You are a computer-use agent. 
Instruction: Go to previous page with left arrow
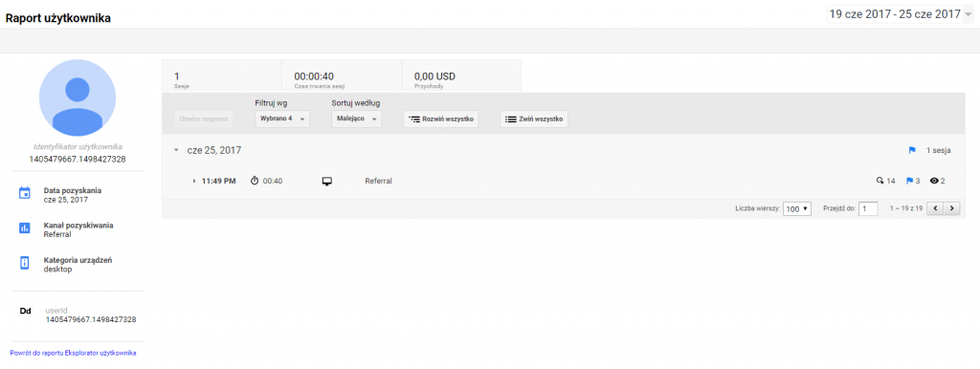click(x=935, y=208)
